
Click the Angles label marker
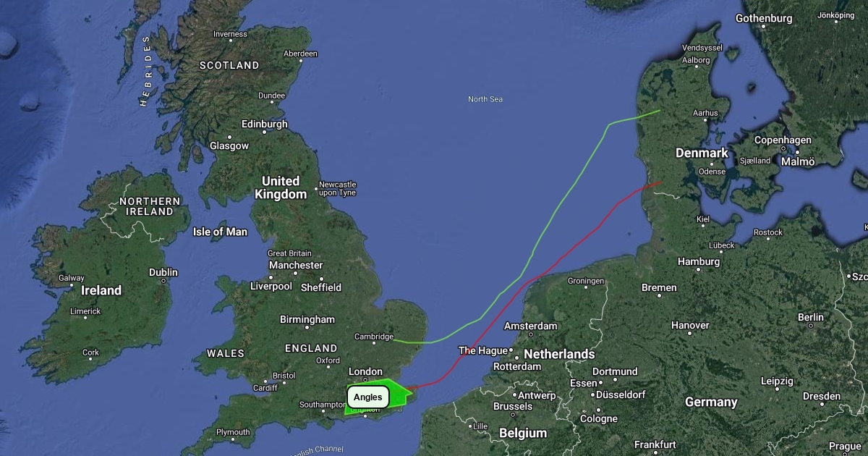368,397
